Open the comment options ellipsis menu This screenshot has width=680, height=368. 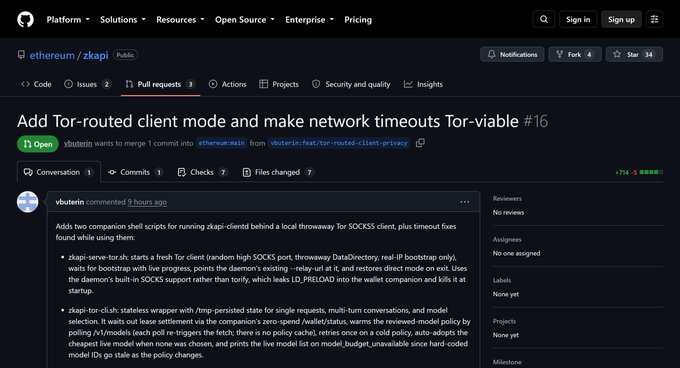(x=464, y=202)
